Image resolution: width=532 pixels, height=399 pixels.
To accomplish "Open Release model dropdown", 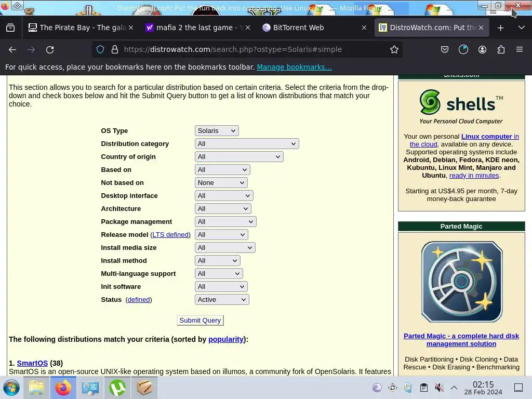I will click(221, 235).
